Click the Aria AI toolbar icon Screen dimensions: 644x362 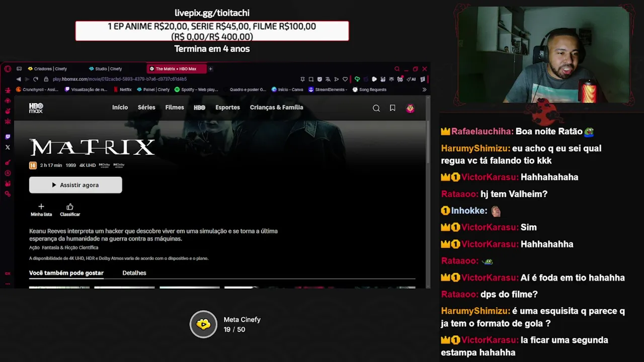point(411,79)
